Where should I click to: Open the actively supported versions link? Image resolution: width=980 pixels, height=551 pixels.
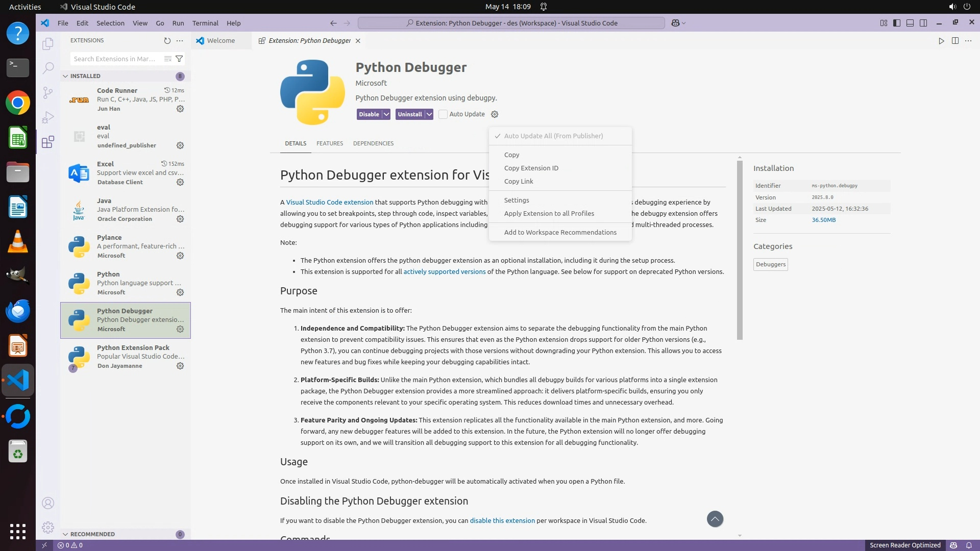[444, 271]
